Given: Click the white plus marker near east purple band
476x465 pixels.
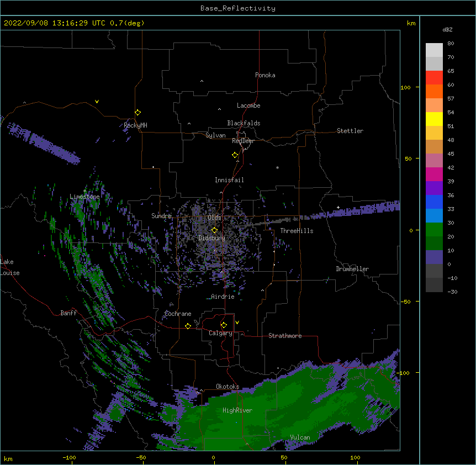Looking at the screenshot, I should (x=338, y=208).
